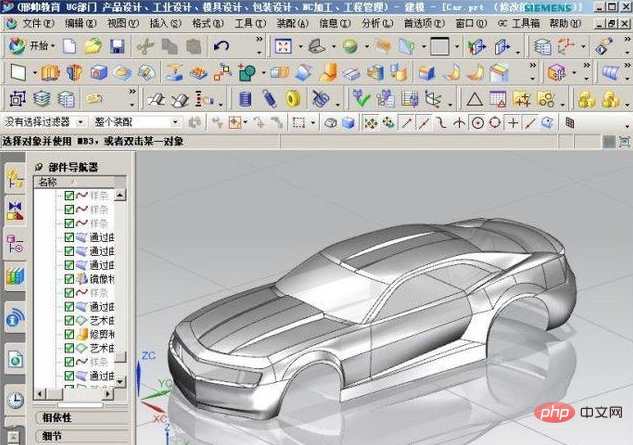Open a part with the yellow folder icon

tap(93, 46)
